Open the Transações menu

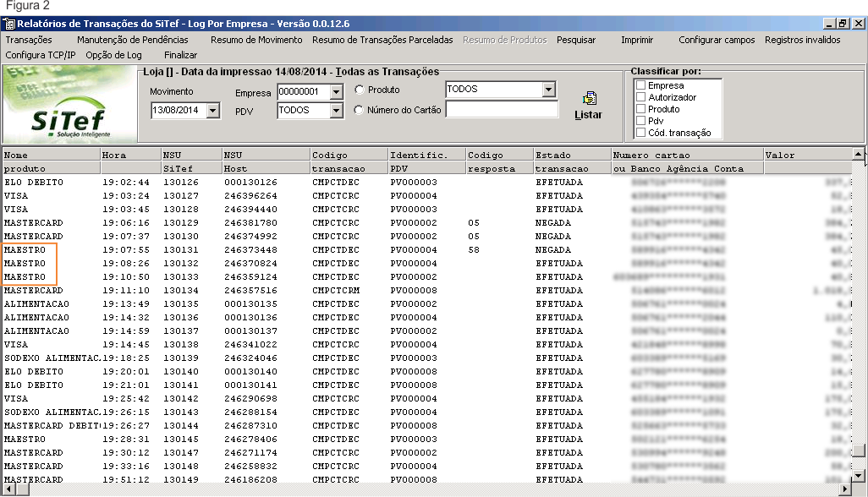pos(29,40)
